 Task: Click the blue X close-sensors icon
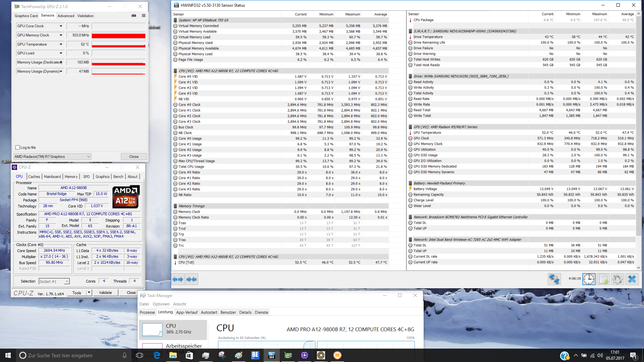[x=632, y=279]
